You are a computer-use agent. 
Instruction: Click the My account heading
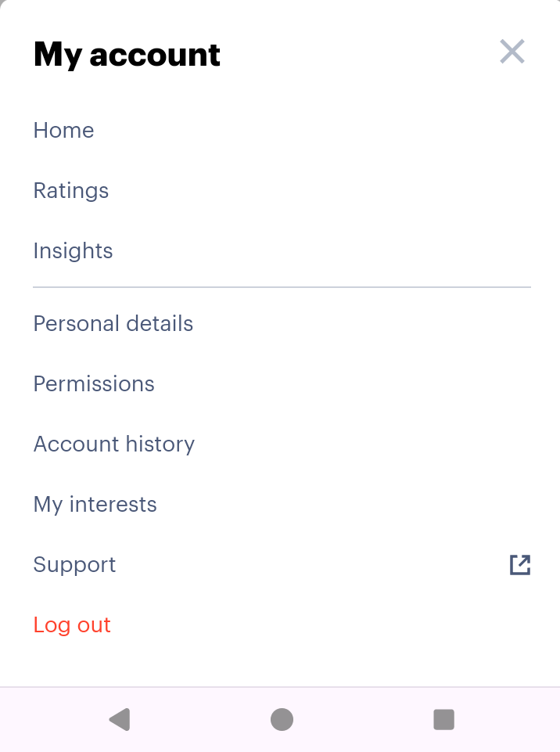pos(127,54)
